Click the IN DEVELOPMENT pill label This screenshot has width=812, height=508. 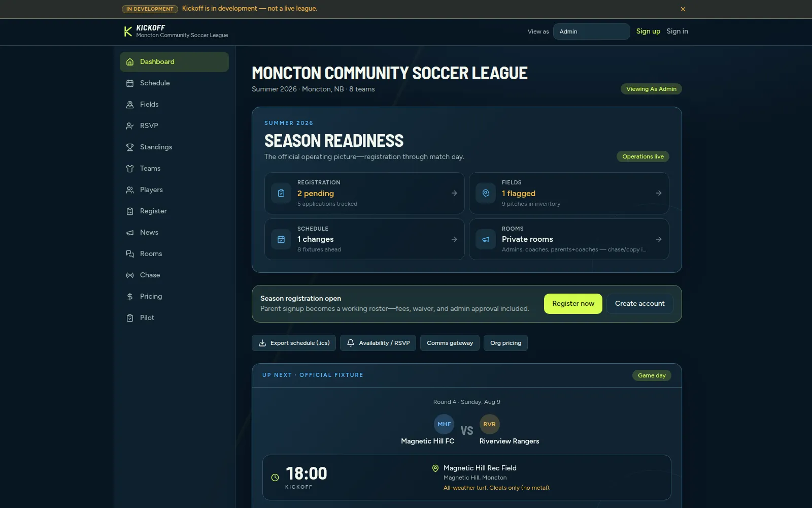tap(150, 9)
